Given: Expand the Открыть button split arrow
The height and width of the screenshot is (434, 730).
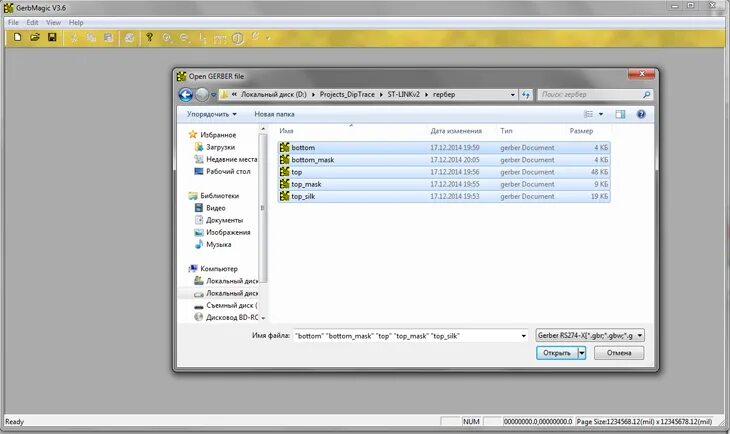Looking at the screenshot, I should pyautogui.click(x=581, y=353).
